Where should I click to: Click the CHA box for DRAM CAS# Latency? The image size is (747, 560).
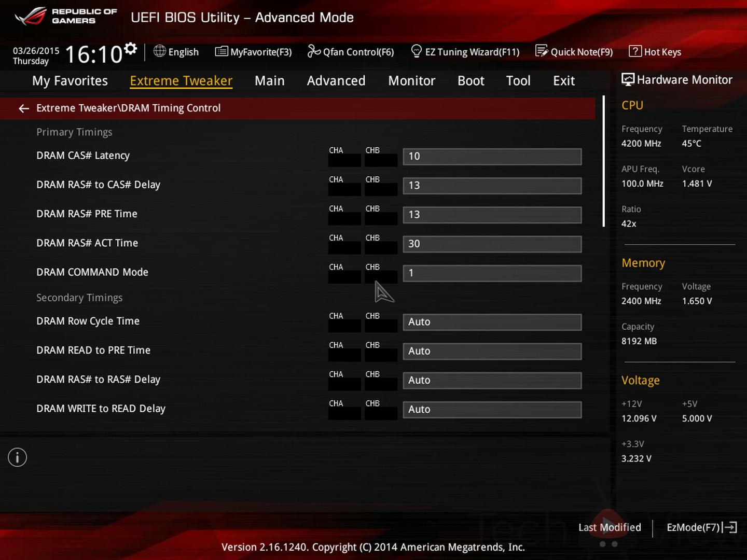344,160
